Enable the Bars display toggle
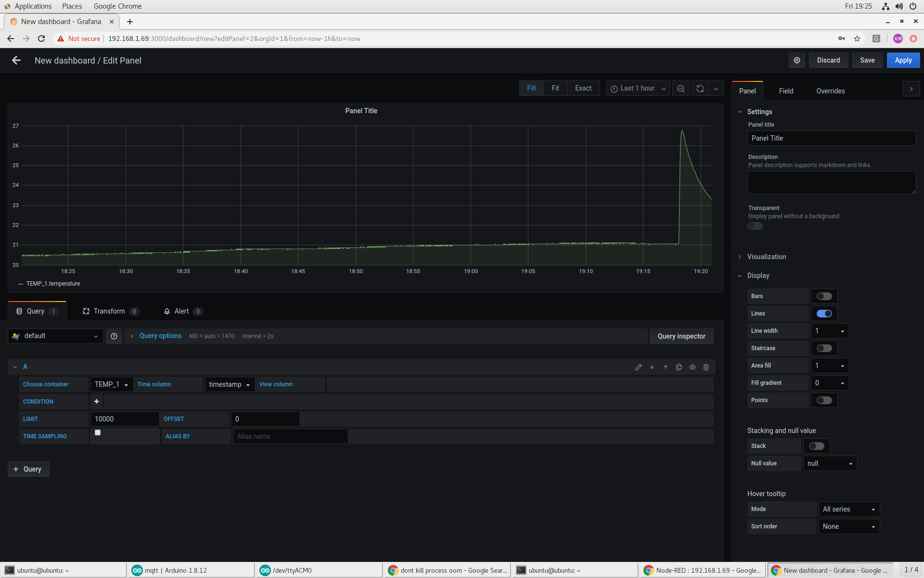 tap(824, 296)
